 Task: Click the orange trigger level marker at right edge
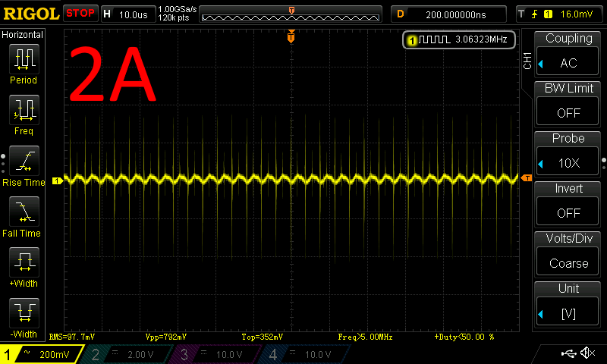tap(526, 178)
